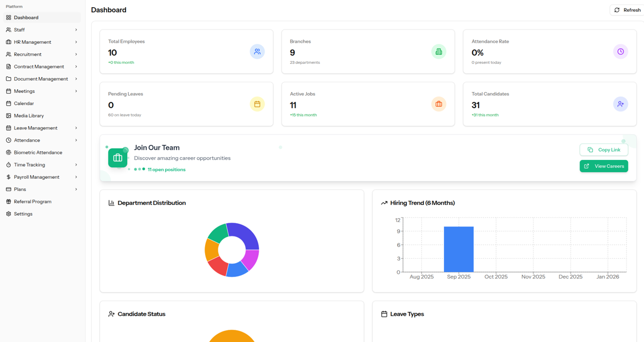Click the Pending Leaves calendar icon
The width and height of the screenshot is (644, 342).
point(257,104)
